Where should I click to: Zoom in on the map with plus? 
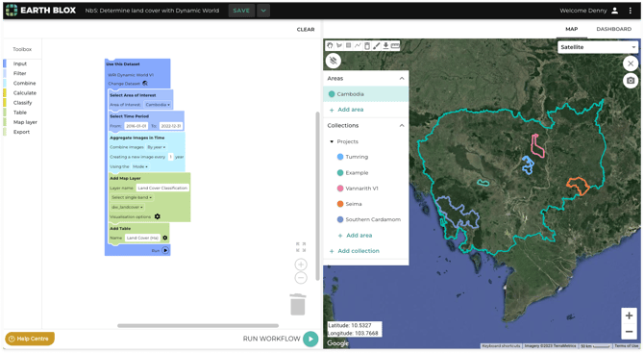click(x=629, y=315)
